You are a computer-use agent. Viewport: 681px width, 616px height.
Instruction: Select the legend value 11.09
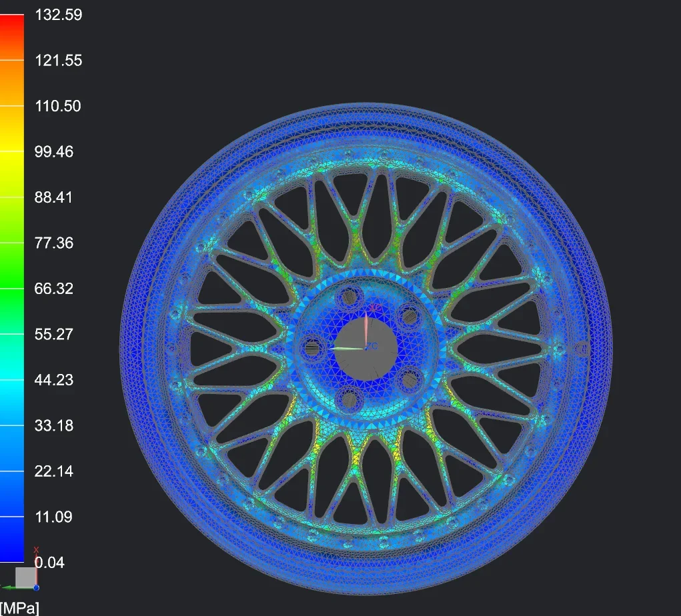coord(53,517)
